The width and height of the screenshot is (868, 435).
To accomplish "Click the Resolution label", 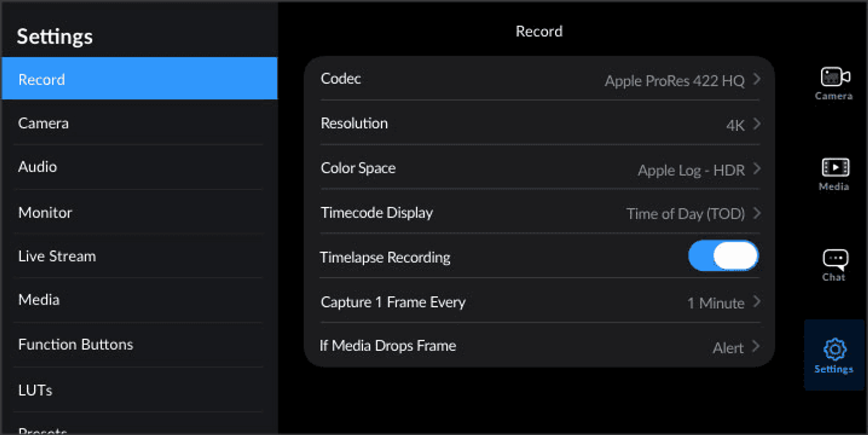I will (x=354, y=123).
